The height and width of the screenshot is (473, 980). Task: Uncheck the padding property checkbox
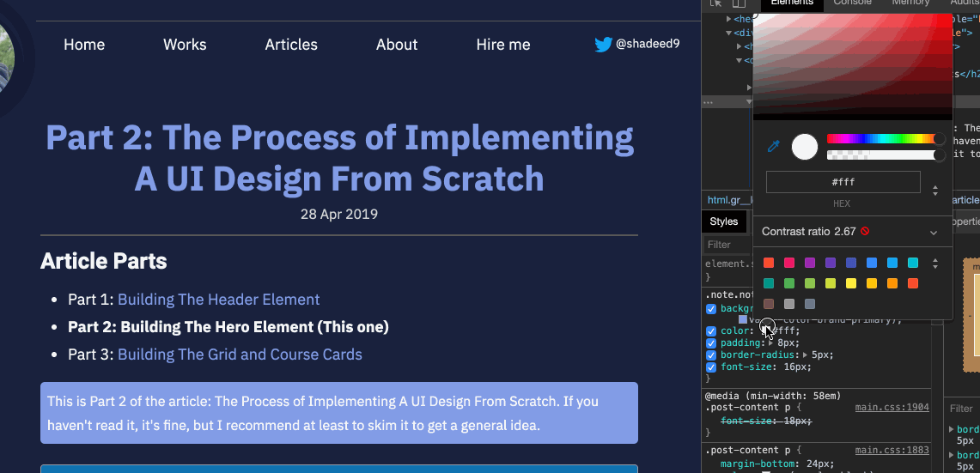711,343
